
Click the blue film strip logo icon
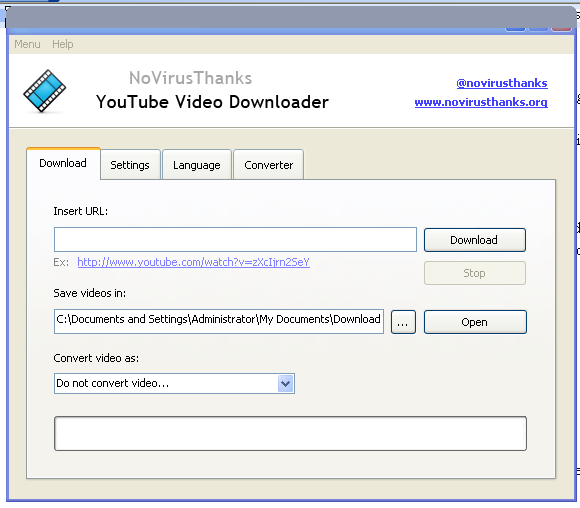point(44,91)
